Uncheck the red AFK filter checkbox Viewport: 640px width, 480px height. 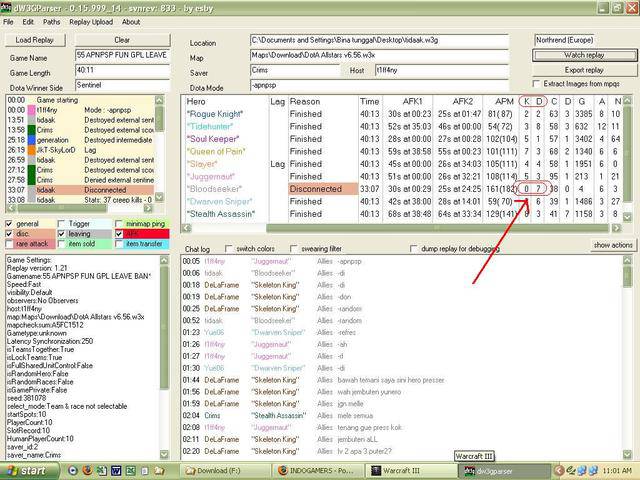point(119,234)
